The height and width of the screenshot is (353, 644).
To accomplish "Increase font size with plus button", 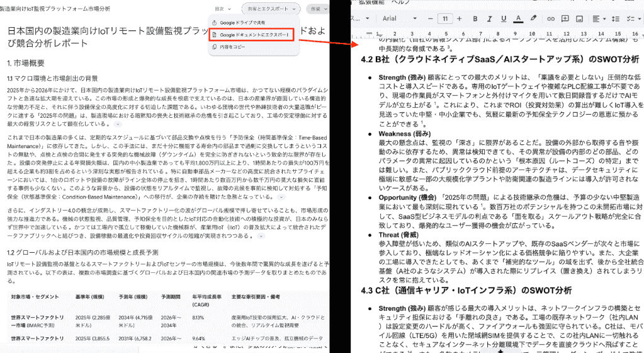I will point(459,18).
